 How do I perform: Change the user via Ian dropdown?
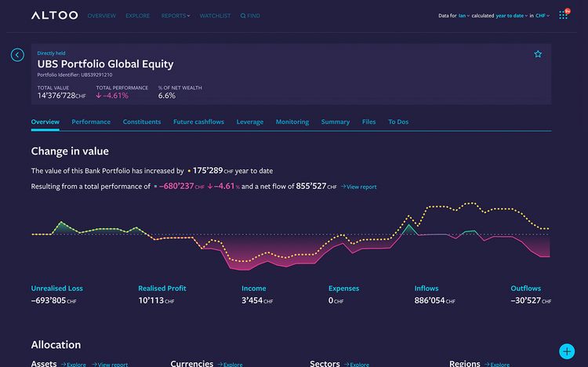(463, 16)
